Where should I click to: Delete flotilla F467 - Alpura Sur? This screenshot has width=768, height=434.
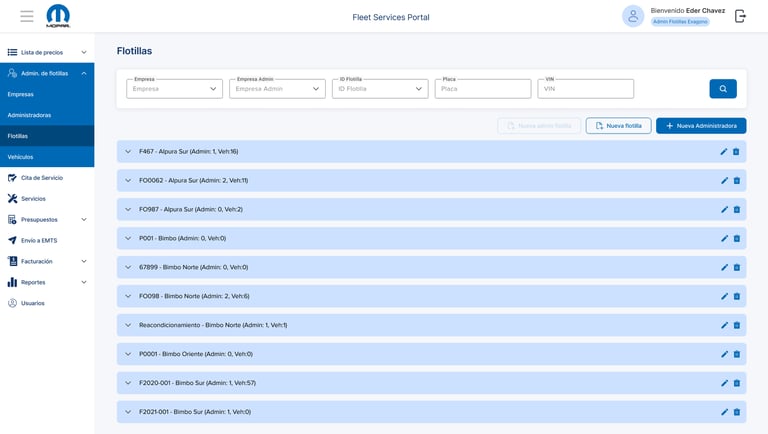[x=736, y=152]
